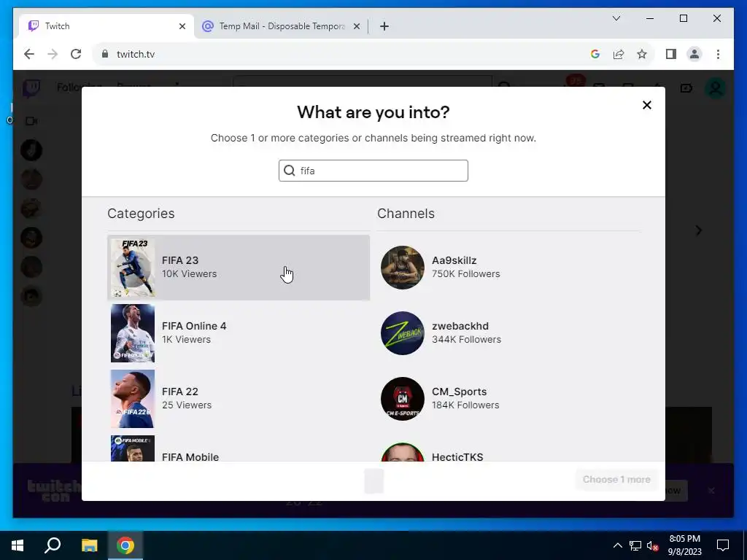Click the muted volume tray icon
The width and height of the screenshot is (747, 560).
coord(652,545)
